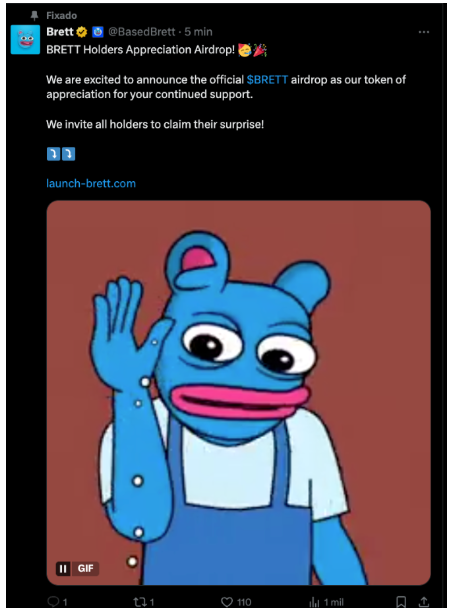Open Brett's profile avatar picture
The width and height of the screenshot is (451, 608).
pos(25,40)
